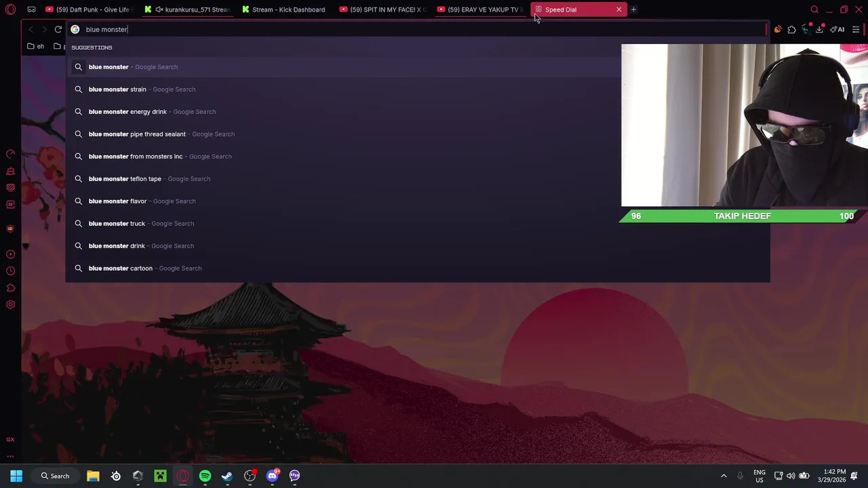
Task: Switch to the ERAY VE YAKUP TV tab
Action: click(480, 9)
